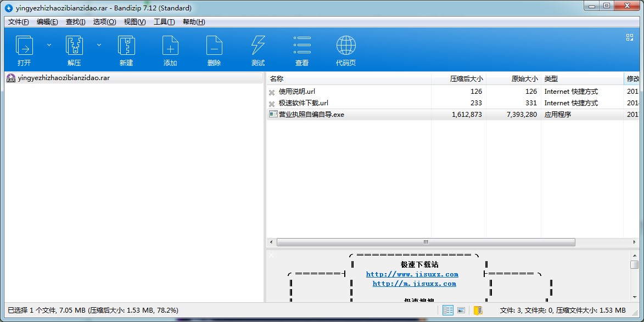644x322 pixels.
Task: Open the 工具(T) menu
Action: [164, 22]
